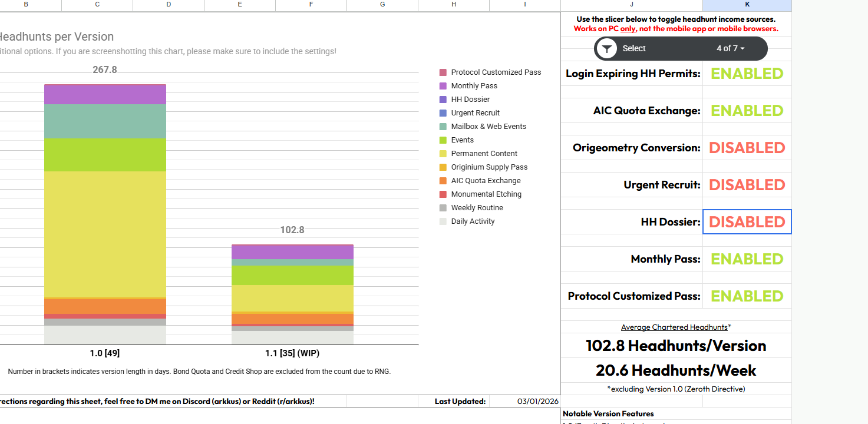Viewport: 868px width, 424px height.
Task: Open the "4 of 7" slicer dropdown
Action: tap(731, 48)
